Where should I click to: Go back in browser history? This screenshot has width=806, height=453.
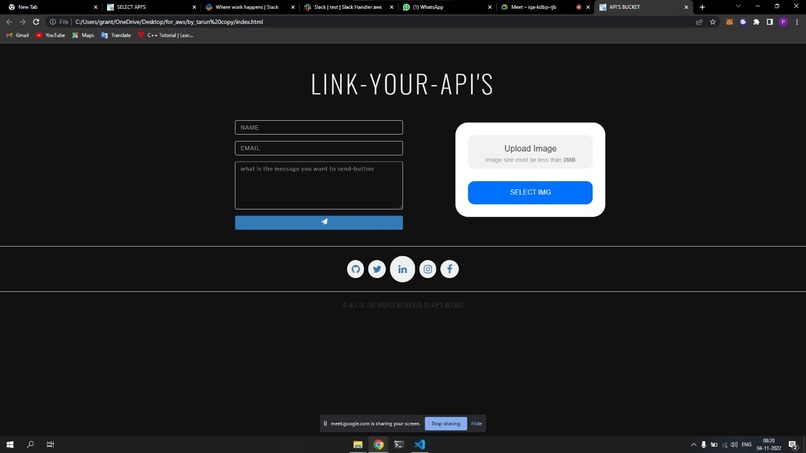tap(9, 22)
